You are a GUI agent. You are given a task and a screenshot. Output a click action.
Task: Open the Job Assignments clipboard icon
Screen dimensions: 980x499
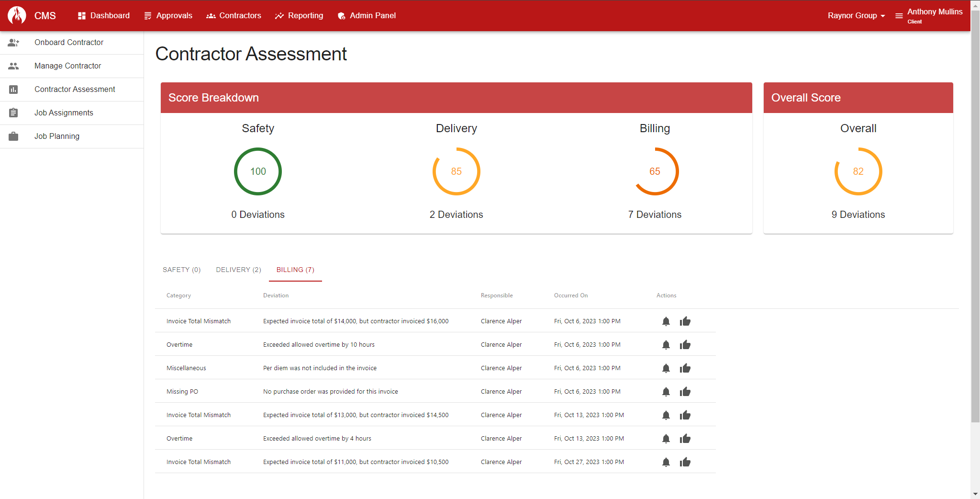pyautogui.click(x=13, y=113)
